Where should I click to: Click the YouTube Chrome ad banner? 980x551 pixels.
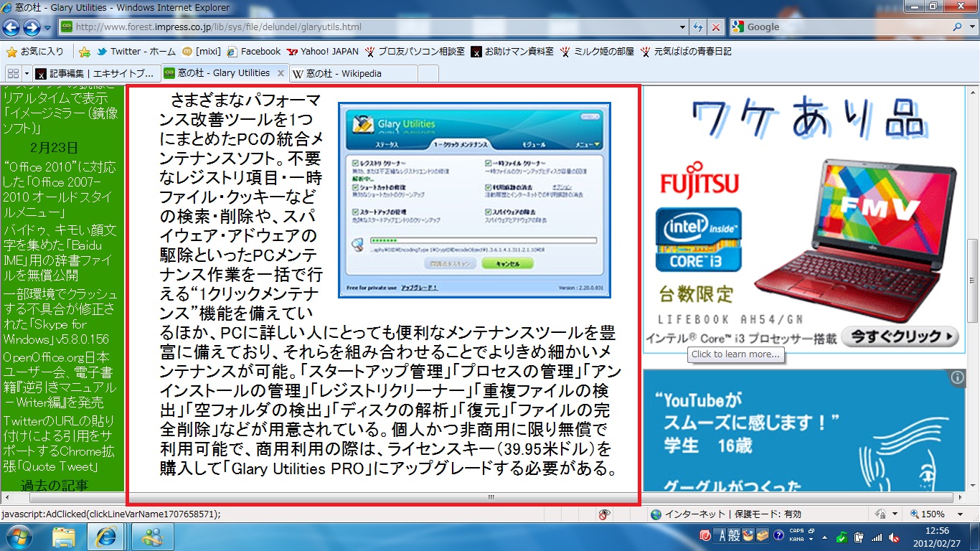point(804,430)
